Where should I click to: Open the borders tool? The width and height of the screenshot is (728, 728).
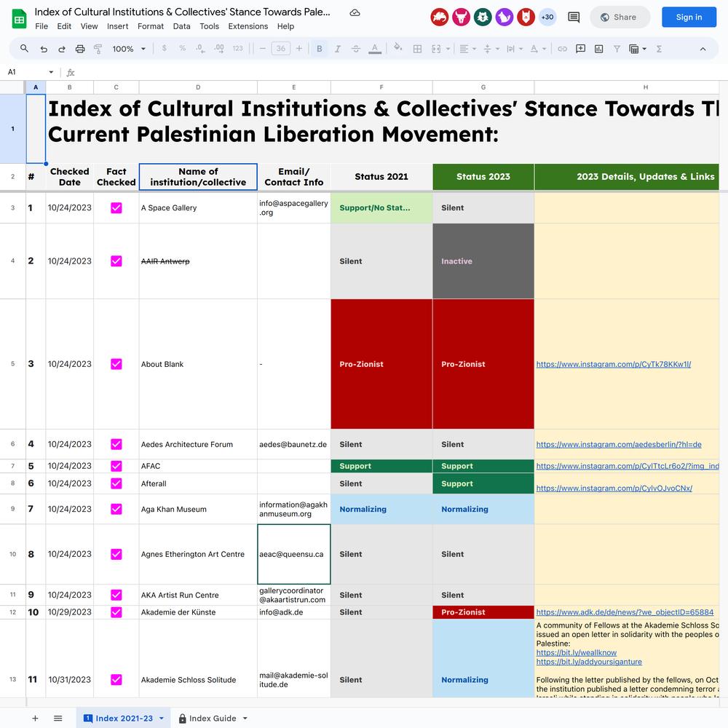[x=417, y=49]
